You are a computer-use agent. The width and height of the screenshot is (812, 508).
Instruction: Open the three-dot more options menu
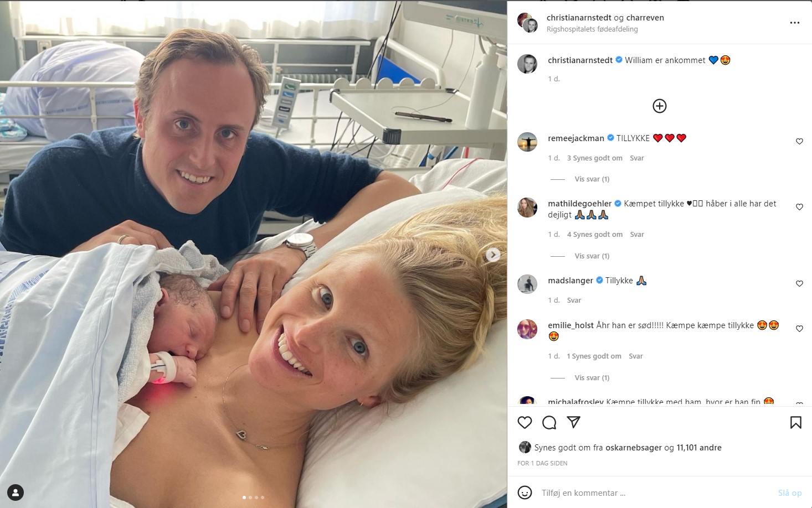click(x=794, y=23)
